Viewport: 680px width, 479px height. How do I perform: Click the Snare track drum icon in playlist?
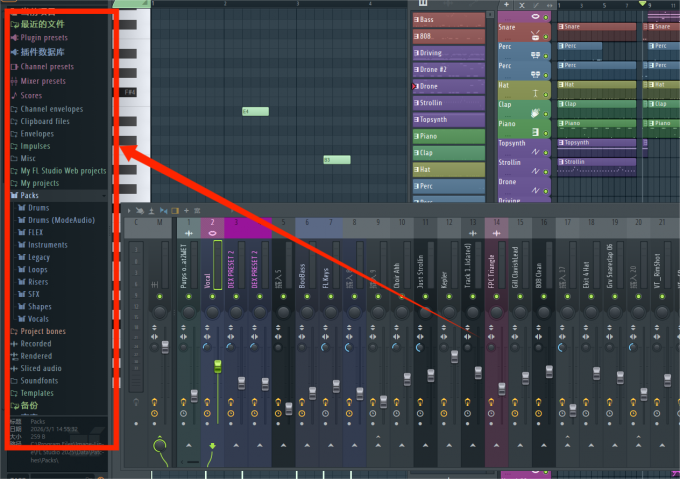click(x=535, y=35)
